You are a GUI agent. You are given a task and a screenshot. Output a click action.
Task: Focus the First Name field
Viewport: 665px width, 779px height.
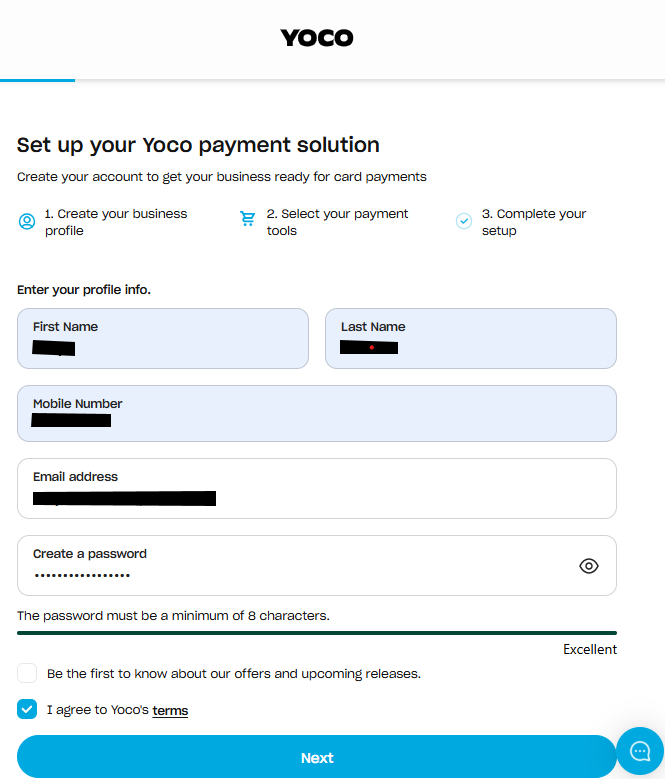[163, 339]
